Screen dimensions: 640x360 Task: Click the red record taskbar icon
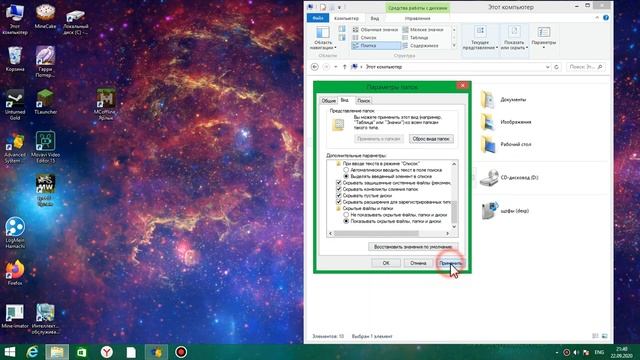(181, 352)
